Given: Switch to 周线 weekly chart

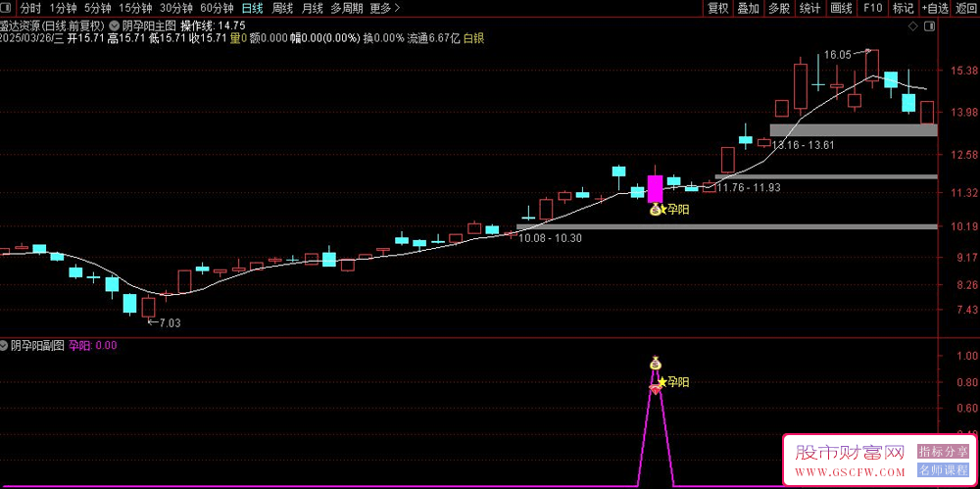Looking at the screenshot, I should click(x=283, y=8).
